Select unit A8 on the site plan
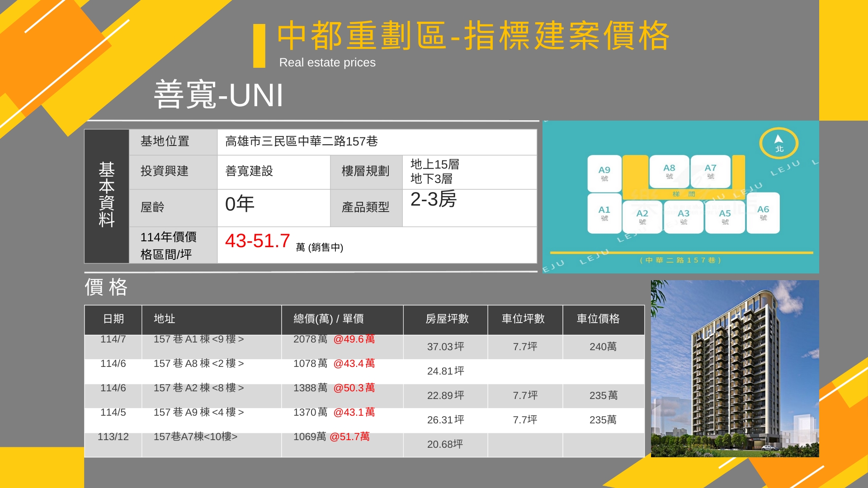 [669, 171]
